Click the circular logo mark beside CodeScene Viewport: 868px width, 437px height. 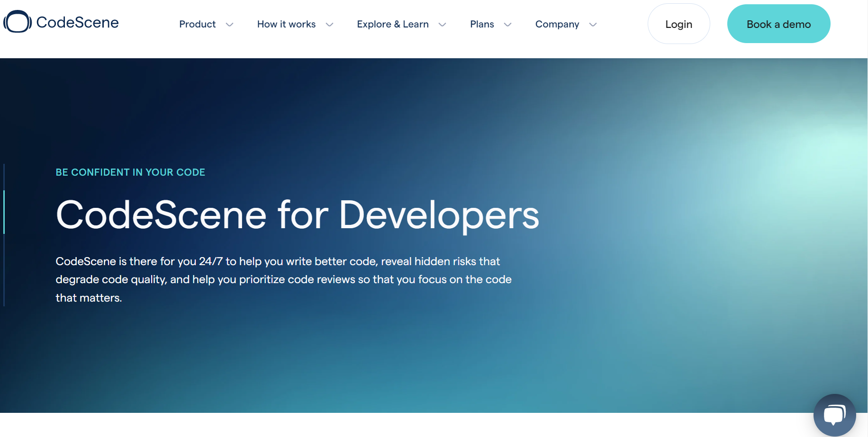click(x=17, y=21)
